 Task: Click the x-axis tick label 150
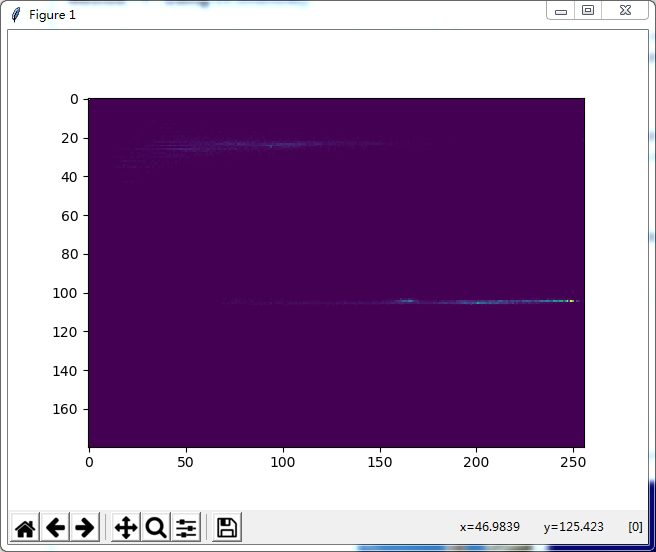(x=379, y=462)
